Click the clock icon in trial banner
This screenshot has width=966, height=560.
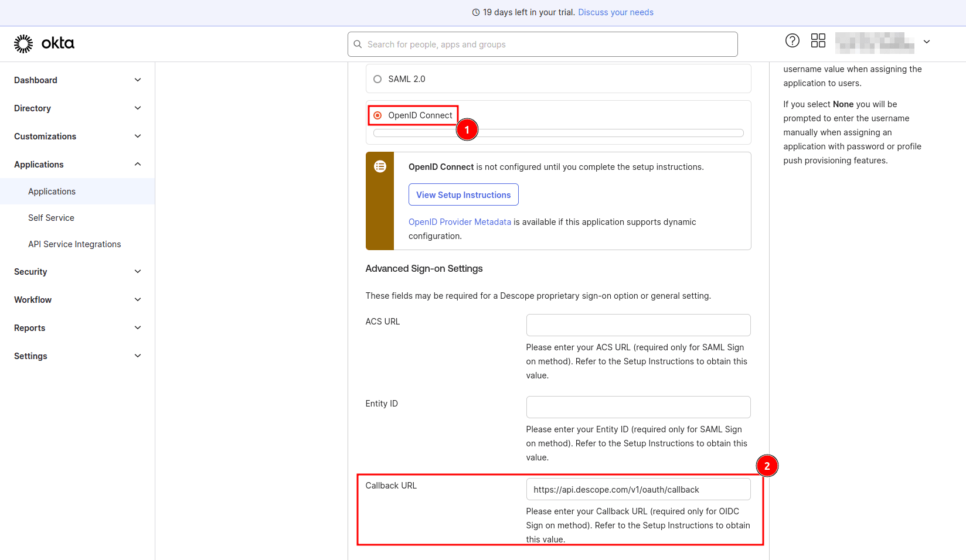(476, 12)
